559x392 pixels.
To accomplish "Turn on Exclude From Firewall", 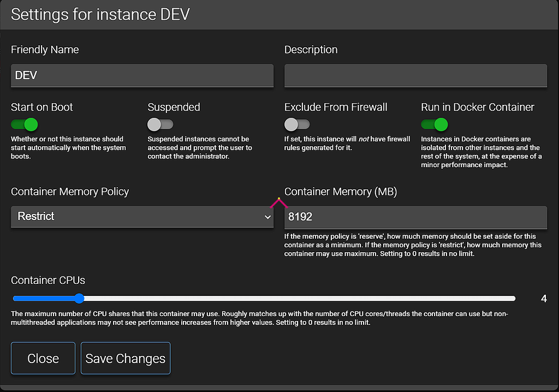I will [x=296, y=124].
